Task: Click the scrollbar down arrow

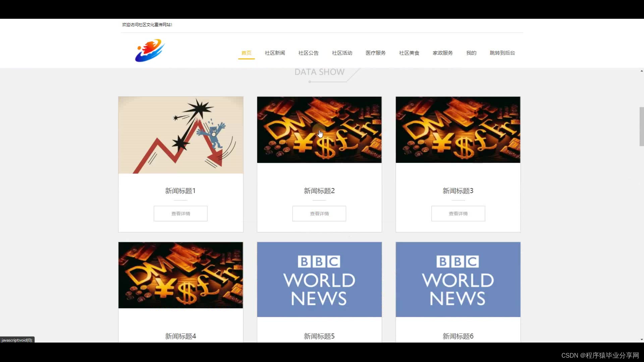Action: tap(641, 340)
